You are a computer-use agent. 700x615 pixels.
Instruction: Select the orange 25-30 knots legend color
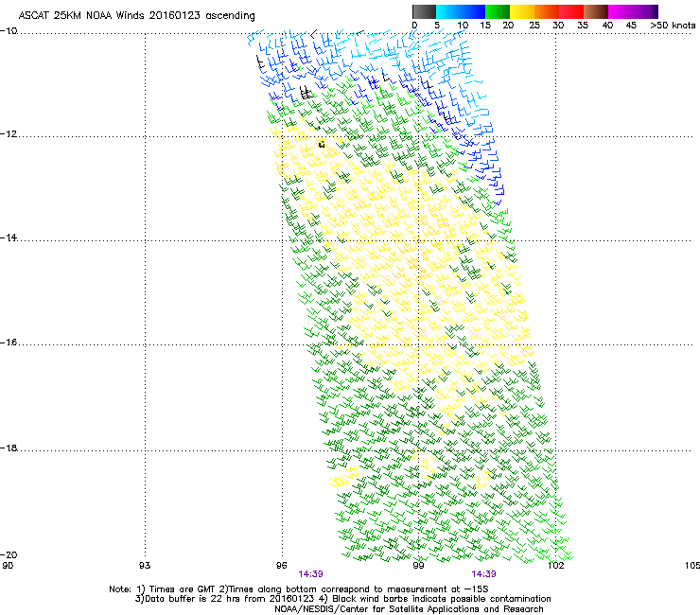[547, 11]
